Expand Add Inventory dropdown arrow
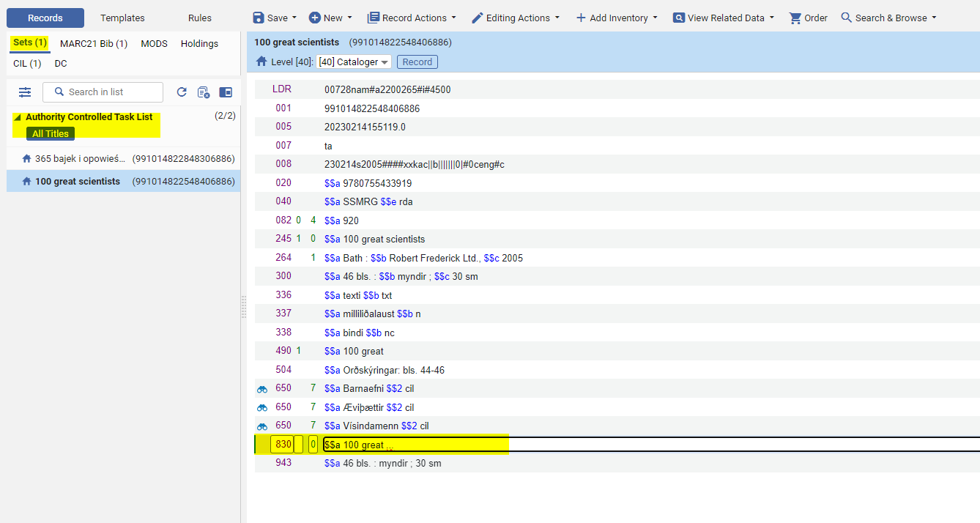This screenshot has width=980, height=523. 655,18
